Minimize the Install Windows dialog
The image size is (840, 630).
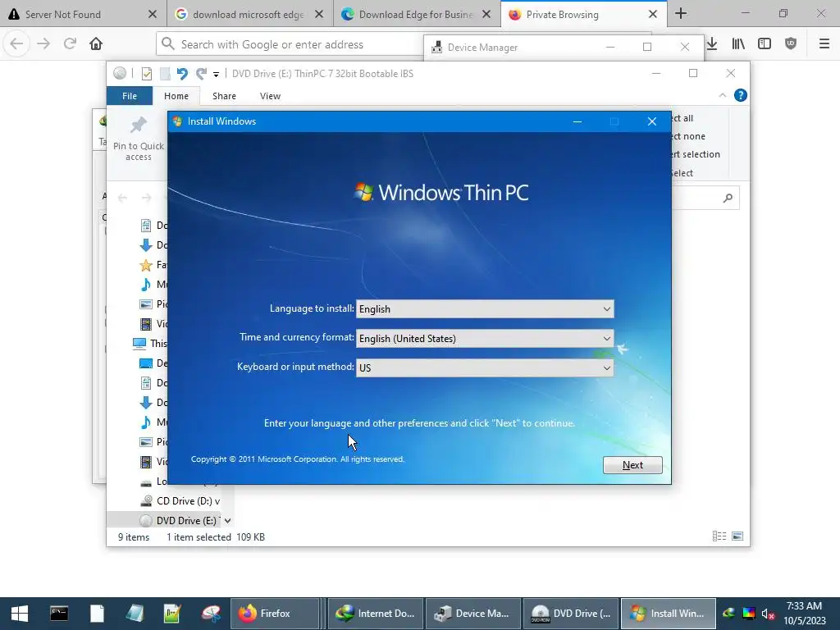[577, 121]
